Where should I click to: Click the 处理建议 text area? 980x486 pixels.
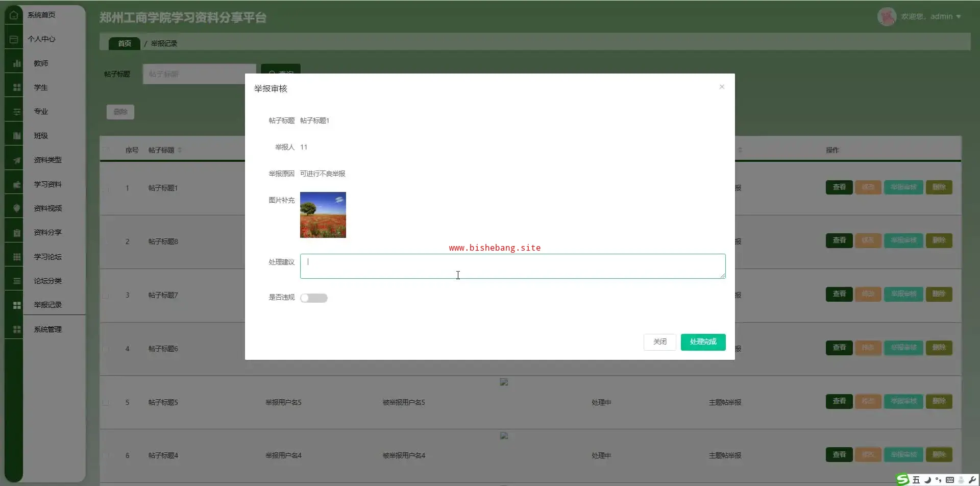[x=512, y=266]
